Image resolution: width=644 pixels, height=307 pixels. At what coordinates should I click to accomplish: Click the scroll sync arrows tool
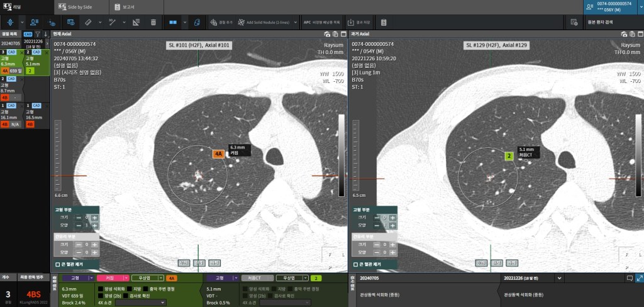tap(10, 22)
